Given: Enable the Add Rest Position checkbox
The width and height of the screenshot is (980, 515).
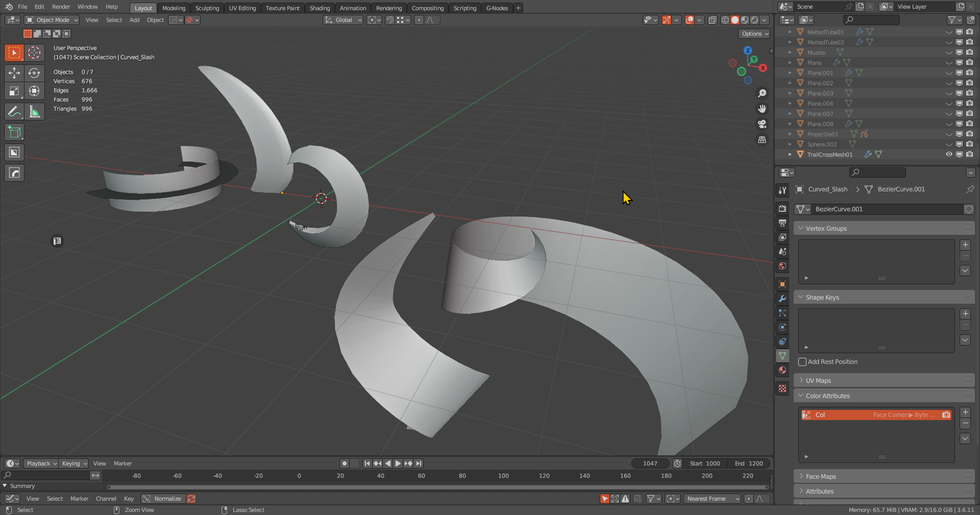Looking at the screenshot, I should coord(802,362).
